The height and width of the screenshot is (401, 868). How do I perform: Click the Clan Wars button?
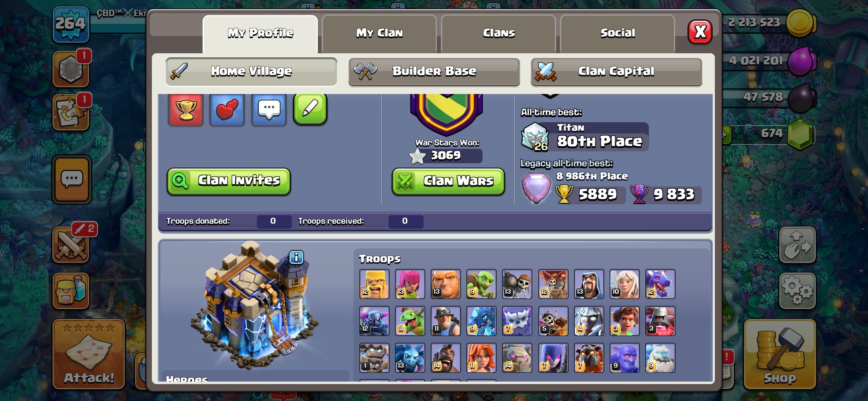448,181
